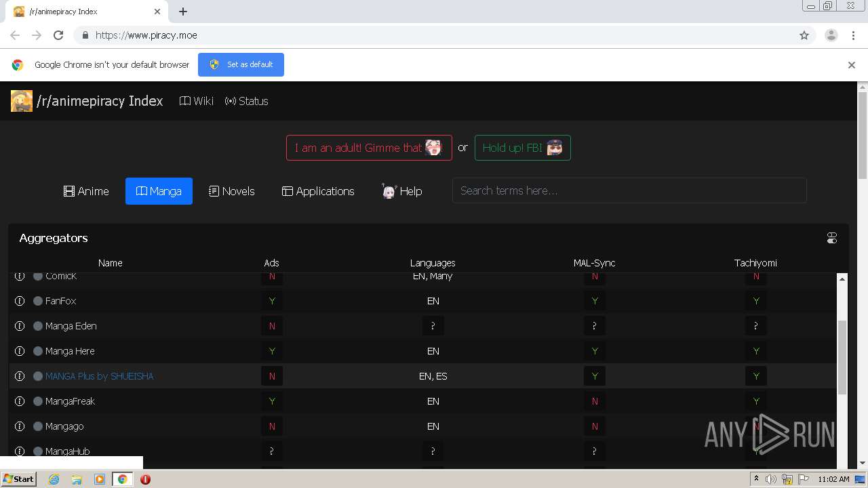
Task: Bookmark this page with star icon
Action: 804,35
